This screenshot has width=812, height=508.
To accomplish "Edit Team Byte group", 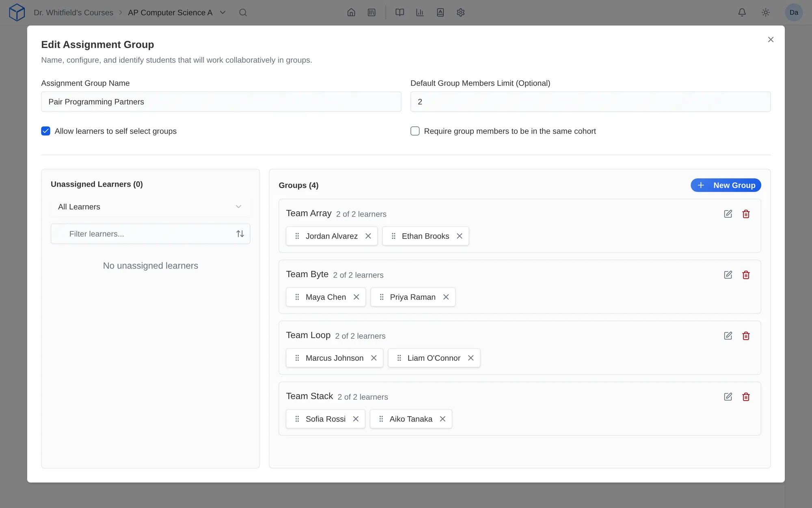I will click(x=728, y=275).
